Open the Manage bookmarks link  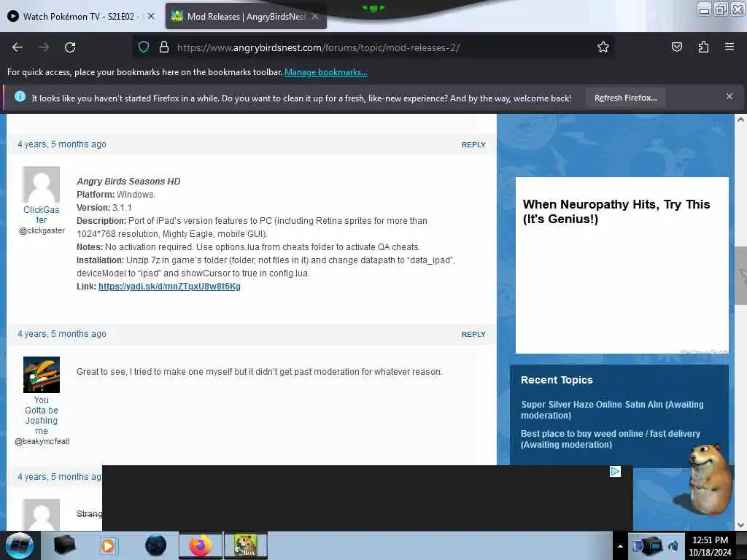click(x=326, y=72)
